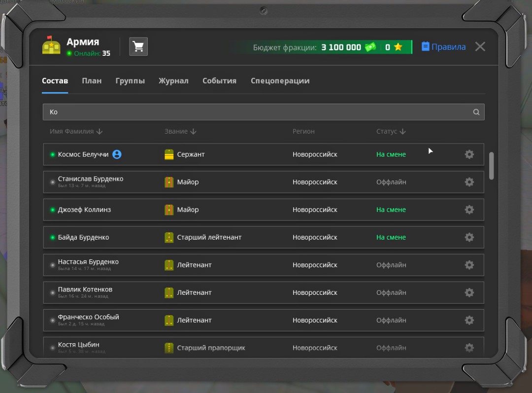Click gear icon in Джозеф Коллинз row

469,210
